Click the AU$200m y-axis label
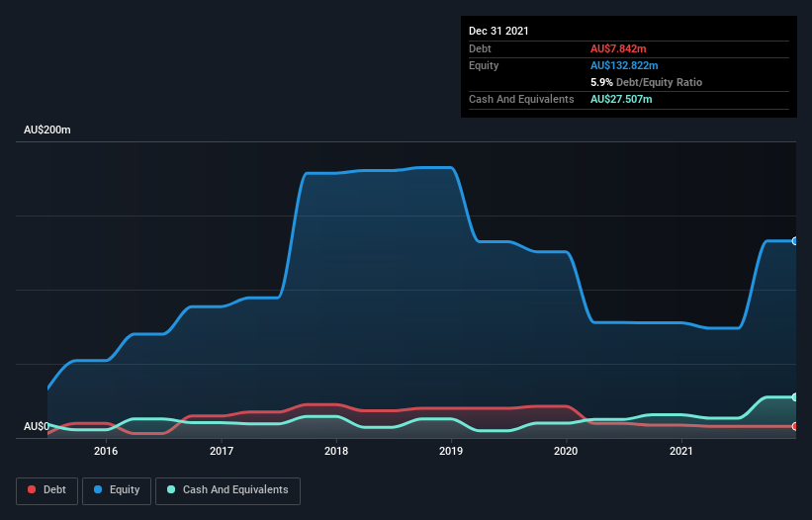This screenshot has width=812, height=520. click(x=47, y=130)
